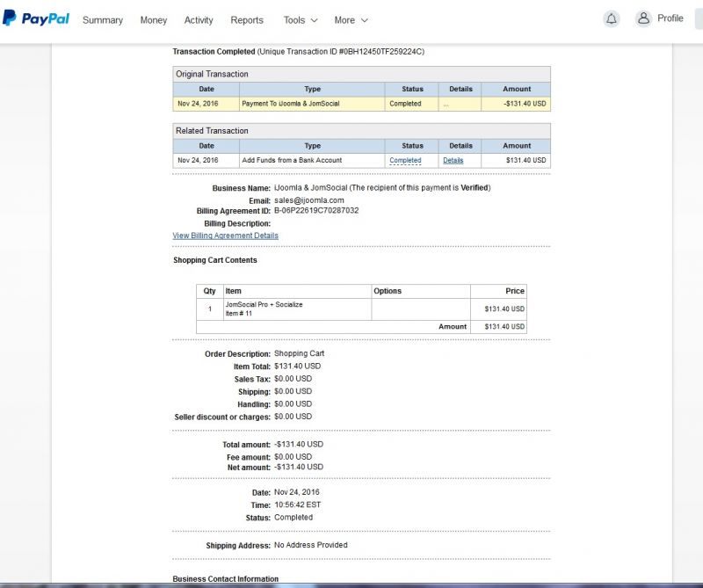Screen dimensions: 703x588
Task: Open the Activity tab
Action: pos(199,20)
